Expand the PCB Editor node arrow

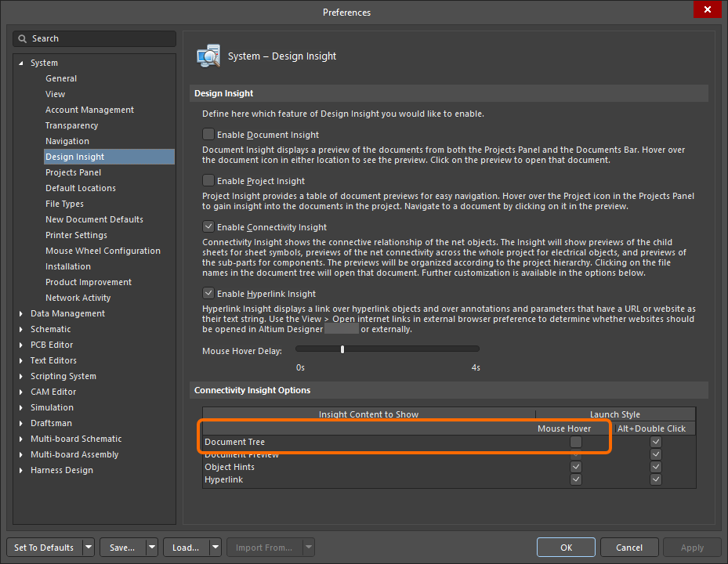(x=21, y=345)
